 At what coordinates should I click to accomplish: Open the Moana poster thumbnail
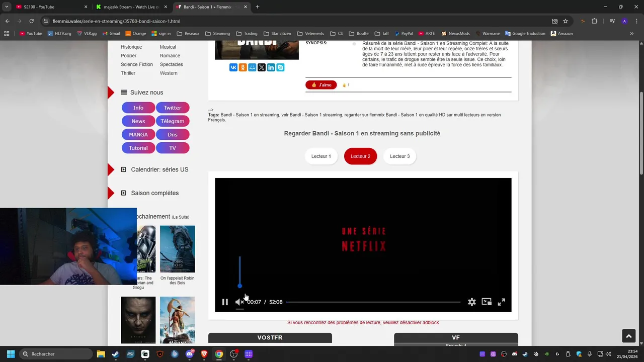[177, 320]
